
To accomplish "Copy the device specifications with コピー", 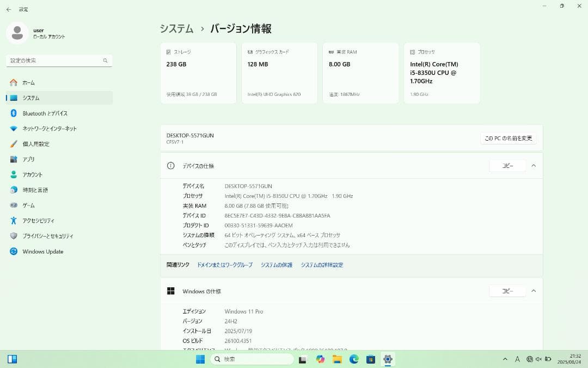I will pyautogui.click(x=507, y=165).
